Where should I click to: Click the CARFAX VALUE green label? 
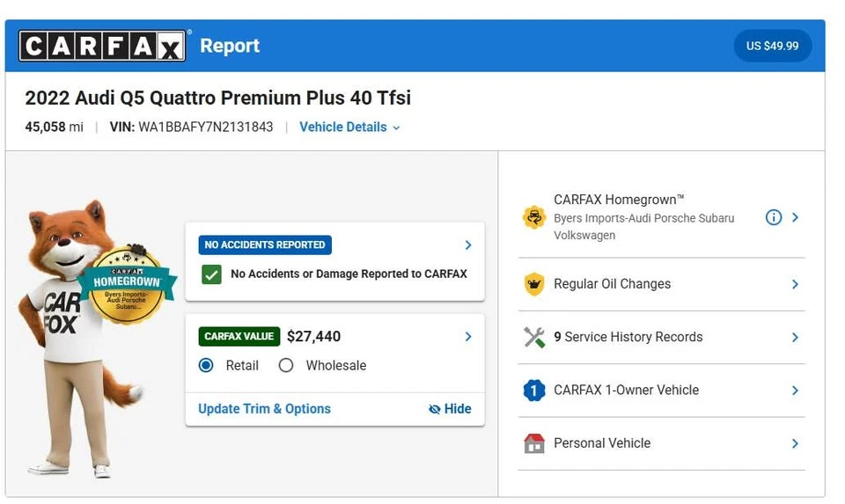[239, 337]
